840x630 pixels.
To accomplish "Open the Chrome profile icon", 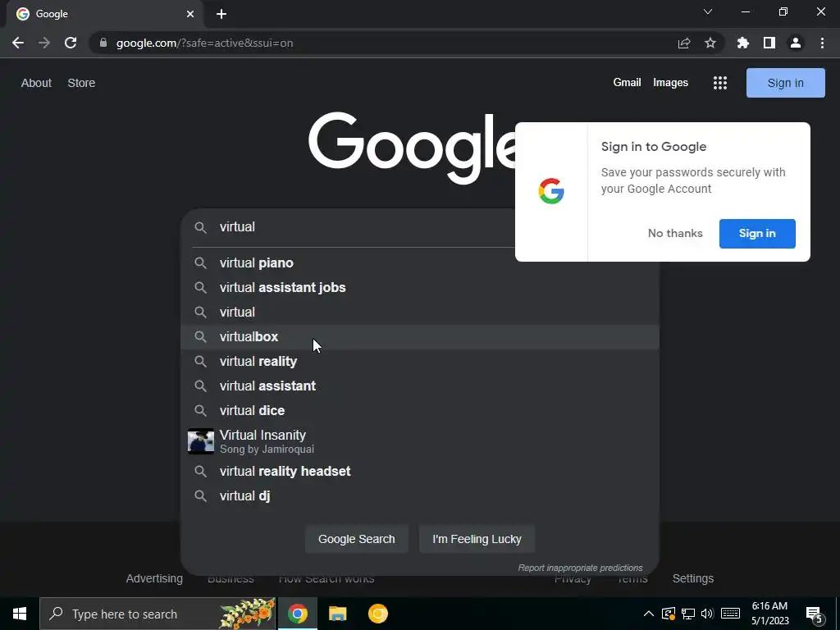I will (796, 43).
